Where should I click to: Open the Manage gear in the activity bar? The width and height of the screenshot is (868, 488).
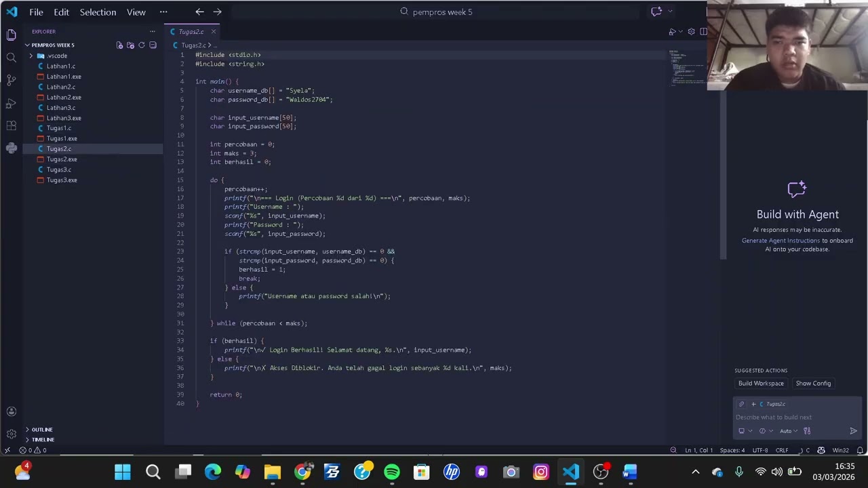[x=11, y=434]
